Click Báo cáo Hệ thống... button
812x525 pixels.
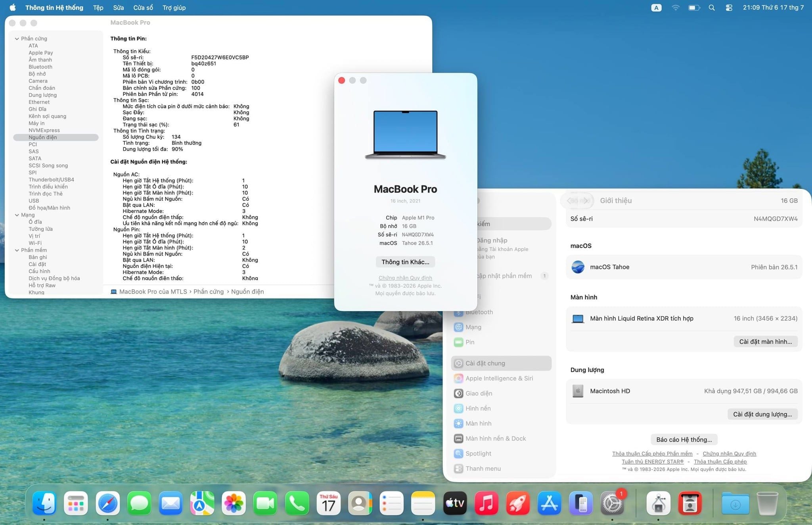(x=684, y=440)
